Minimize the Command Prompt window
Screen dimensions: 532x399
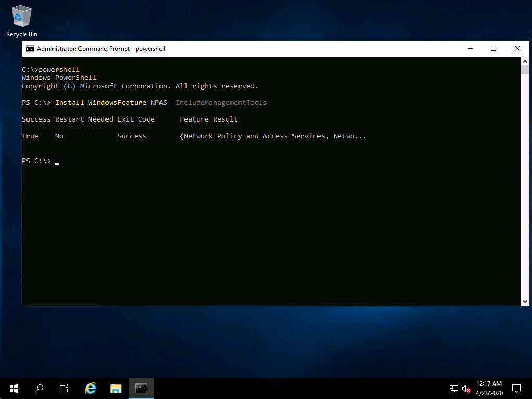[470, 49]
